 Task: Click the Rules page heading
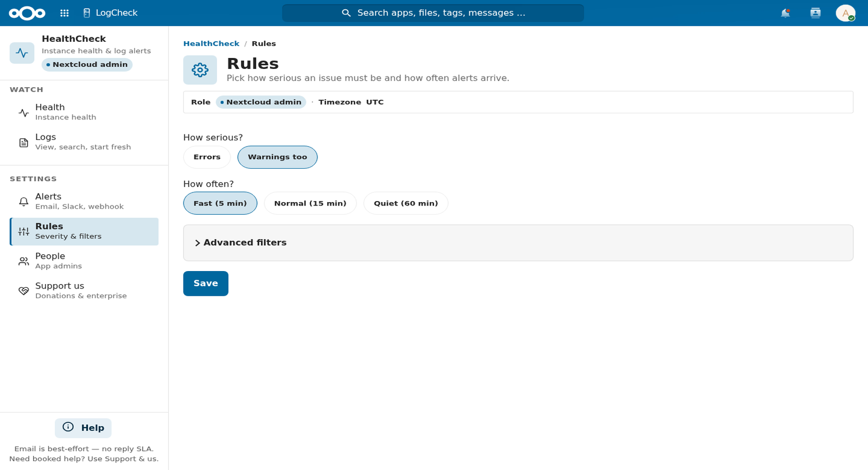pos(253,63)
